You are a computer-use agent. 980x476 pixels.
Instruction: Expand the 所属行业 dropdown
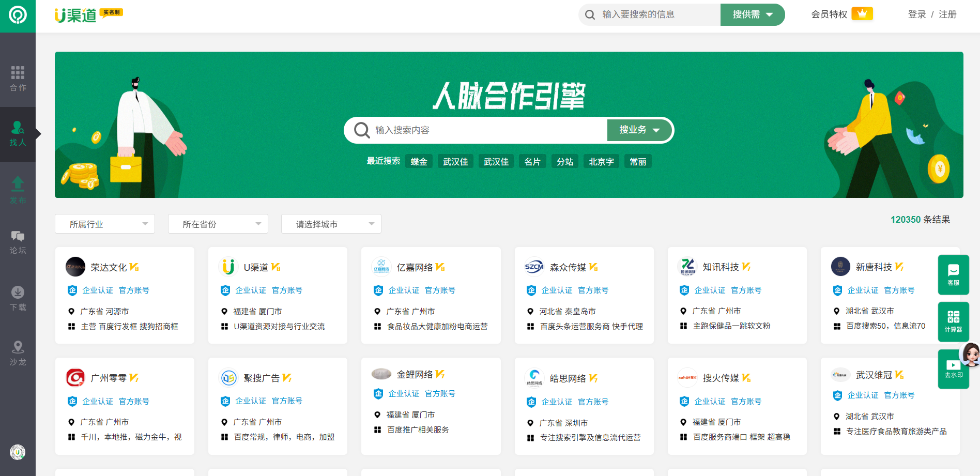105,224
